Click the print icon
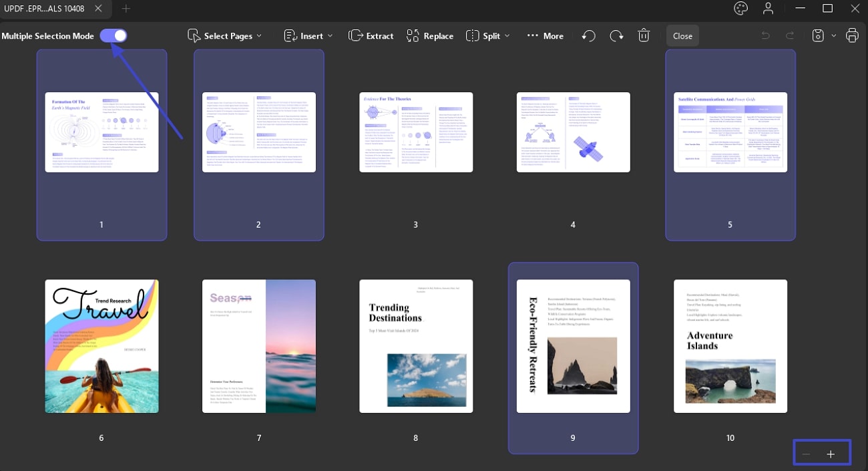Viewport: 868px width, 471px height. pyautogui.click(x=852, y=36)
